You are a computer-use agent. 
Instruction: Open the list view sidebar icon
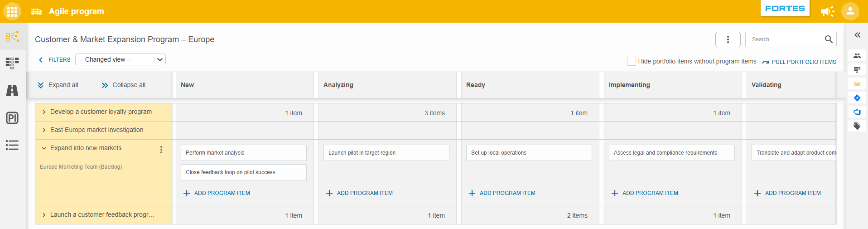pos(12,145)
